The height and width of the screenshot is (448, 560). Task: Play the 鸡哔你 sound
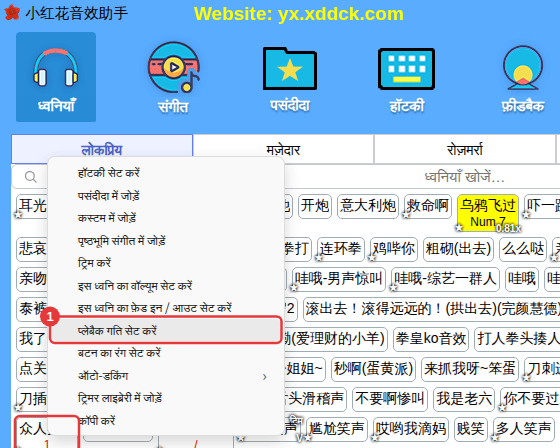tap(394, 249)
